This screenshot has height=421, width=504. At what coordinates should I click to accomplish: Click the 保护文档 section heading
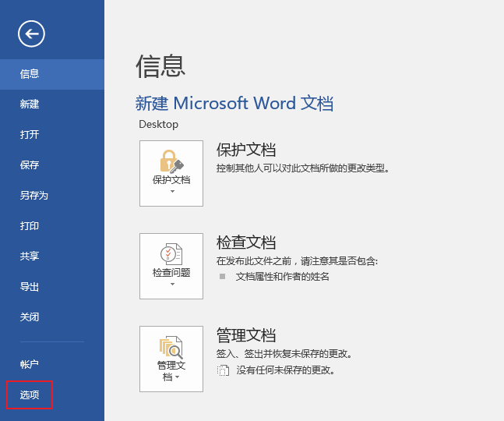[246, 150]
